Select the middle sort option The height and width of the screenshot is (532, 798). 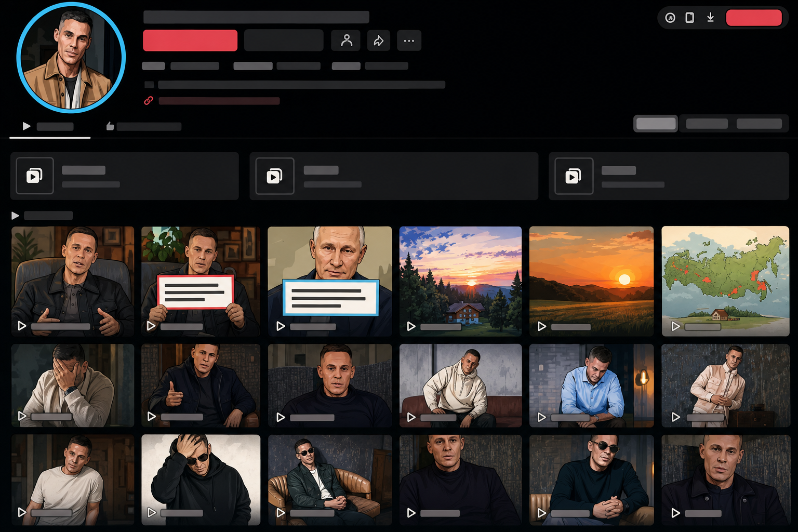point(707,124)
